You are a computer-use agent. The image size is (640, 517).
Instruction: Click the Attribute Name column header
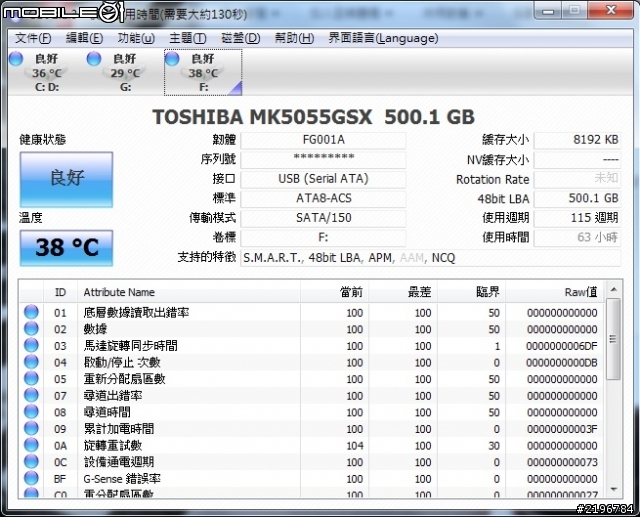[x=189, y=292]
